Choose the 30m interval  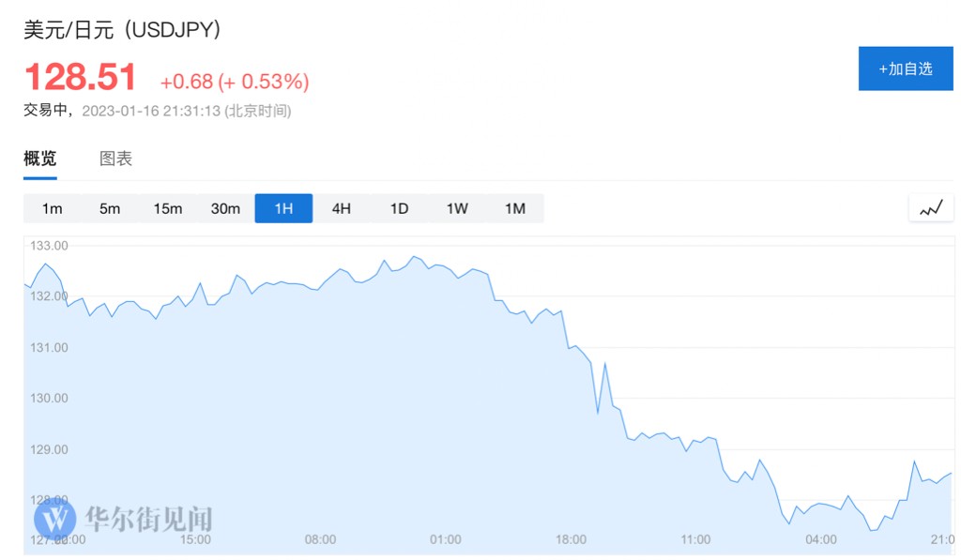coord(225,208)
